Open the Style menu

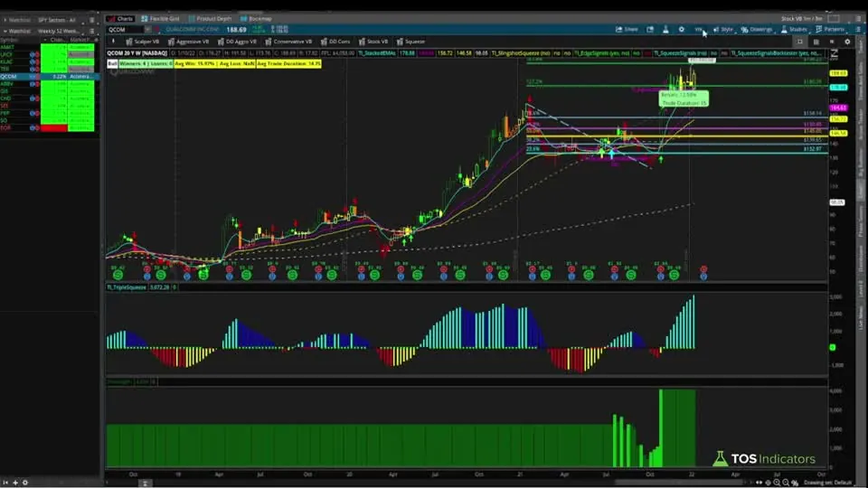pos(723,29)
